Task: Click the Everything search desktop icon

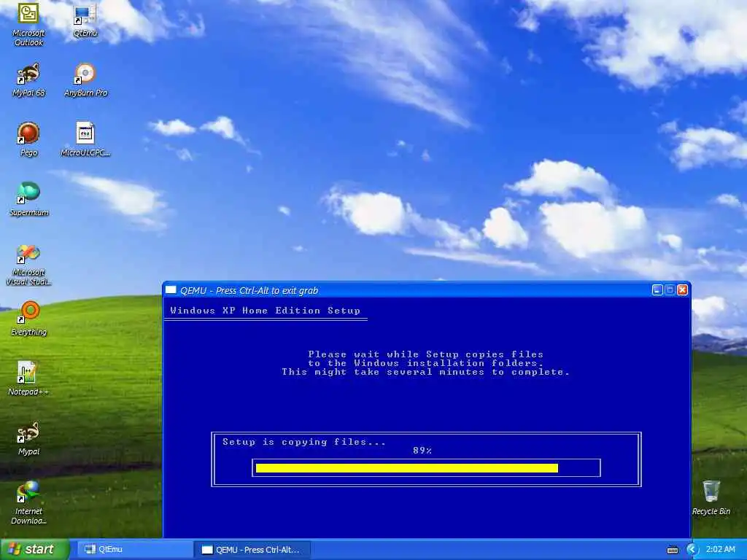Action: coord(28,319)
